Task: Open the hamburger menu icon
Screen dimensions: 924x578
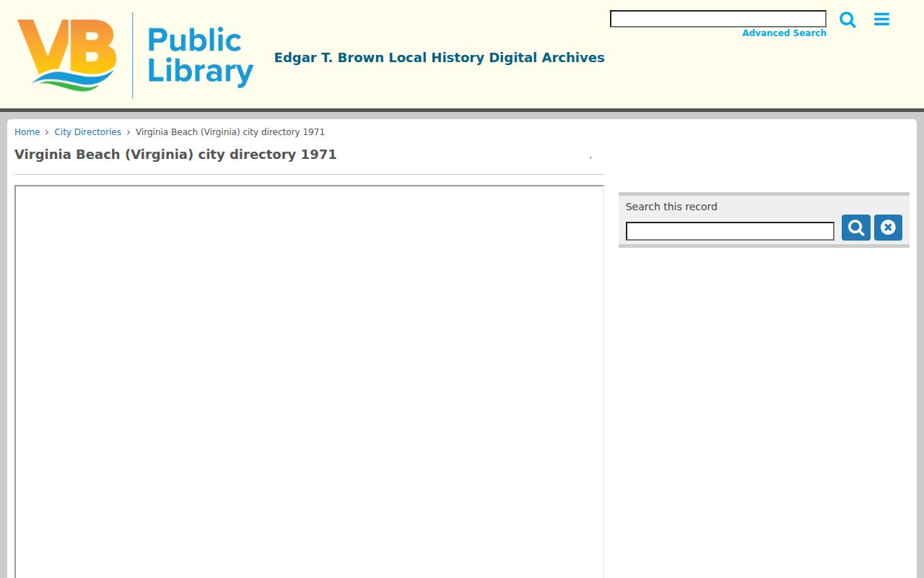Action: [x=881, y=20]
